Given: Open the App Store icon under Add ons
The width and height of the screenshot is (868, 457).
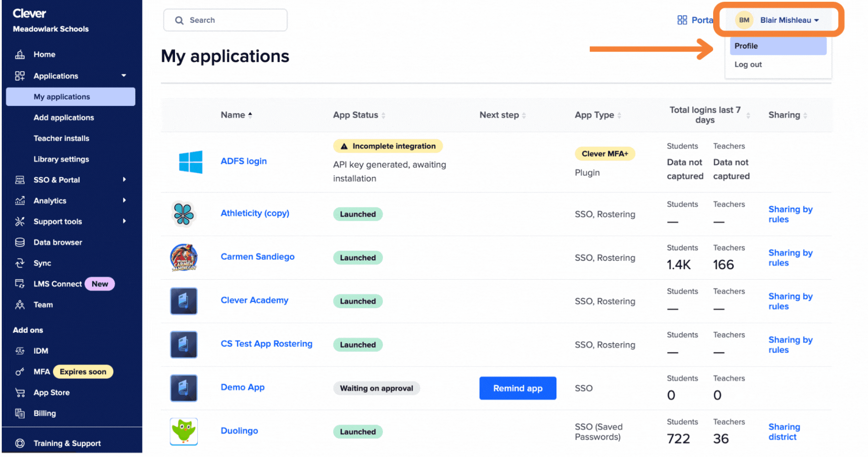Looking at the screenshot, I should tap(20, 392).
